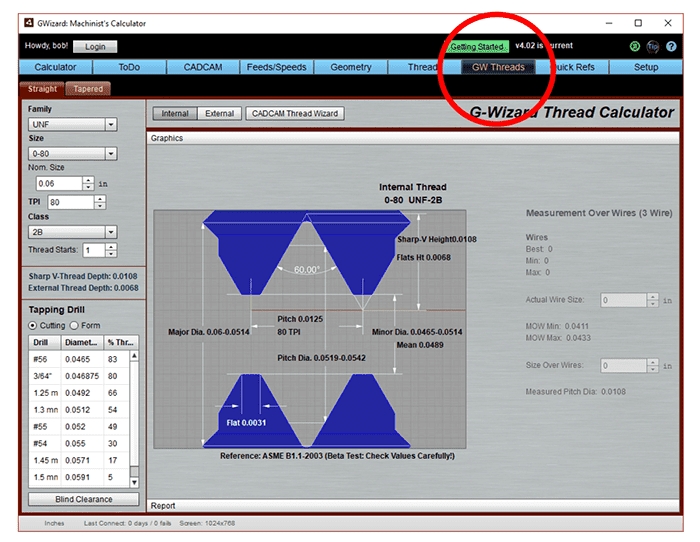Screen dimensions: 700x542
Task: Select the #54 drill row
Action: click(79, 443)
